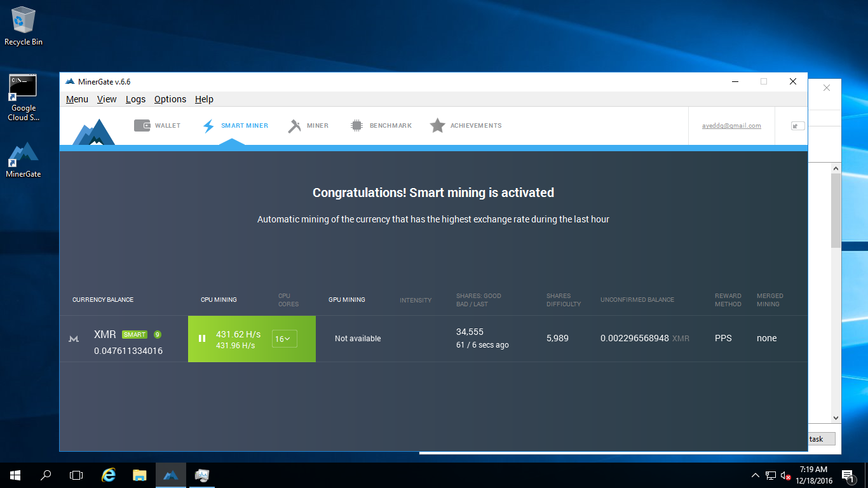Image resolution: width=868 pixels, height=488 pixels.
Task: Click the Google Cloud SDK shell desktop shortcut
Action: [x=24, y=98]
